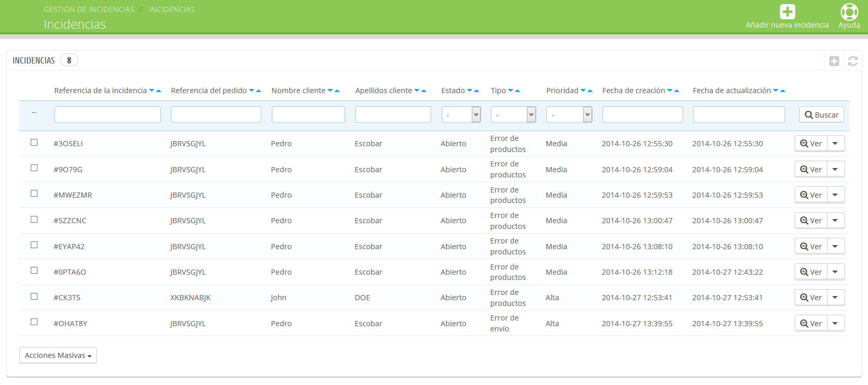868x385 pixels.
Task: Tick the checkbox for incidencia #MWEZMR
Action: (x=34, y=194)
